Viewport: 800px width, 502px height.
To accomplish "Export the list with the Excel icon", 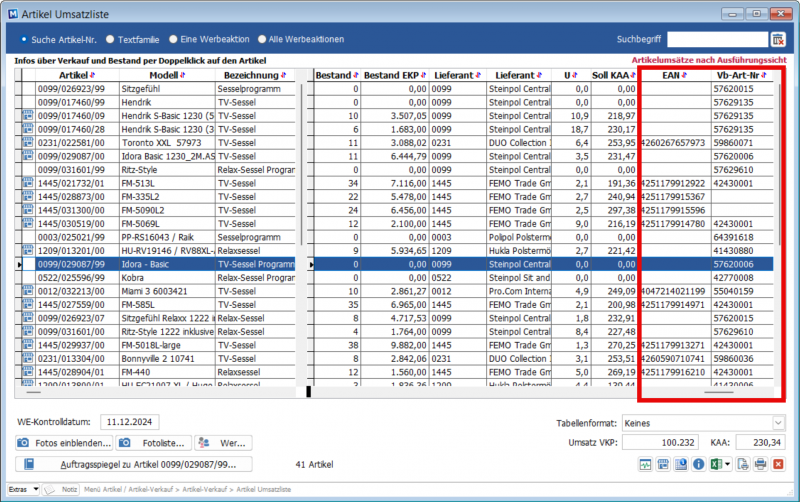I will 715,464.
